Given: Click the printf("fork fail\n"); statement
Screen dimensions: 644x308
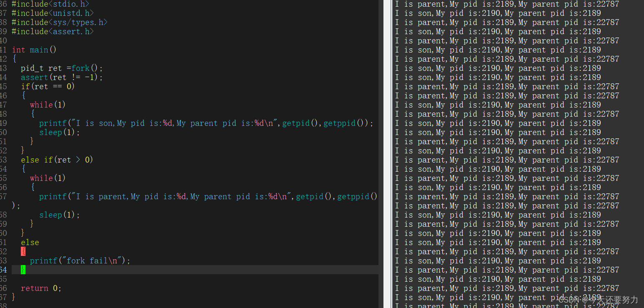Looking at the screenshot, I should tap(80, 261).
